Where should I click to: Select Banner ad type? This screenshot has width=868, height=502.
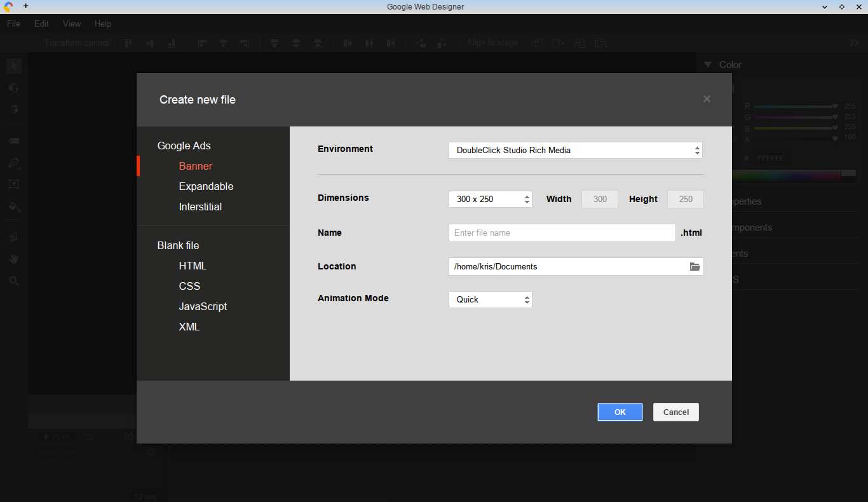pyautogui.click(x=196, y=166)
